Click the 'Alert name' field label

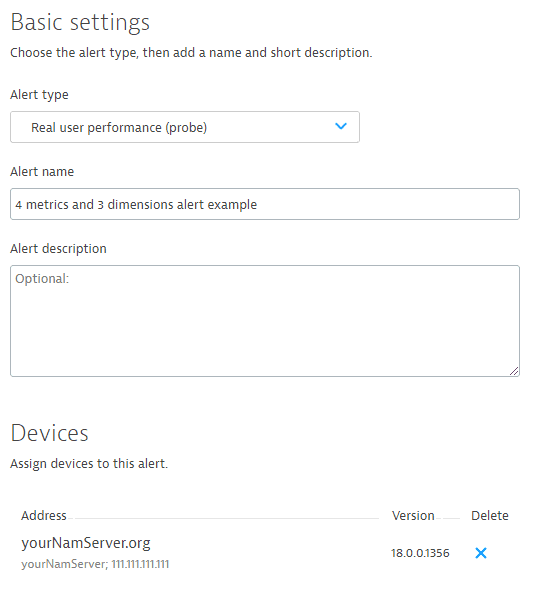(42, 172)
